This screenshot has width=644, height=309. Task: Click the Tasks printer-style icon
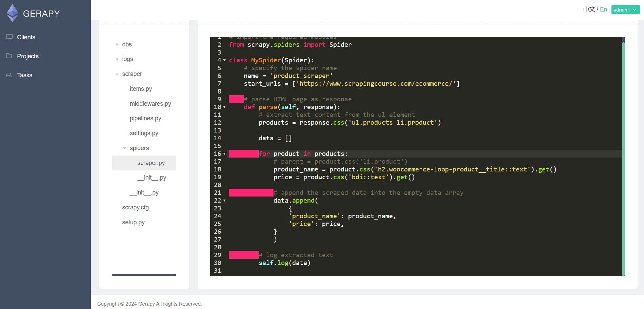click(x=9, y=75)
